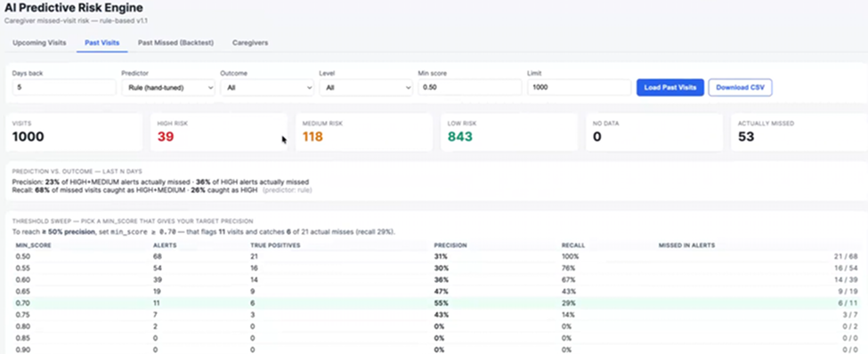This screenshot has width=868, height=354.
Task: Select the 0.80 min_score row
Action: 437,326
